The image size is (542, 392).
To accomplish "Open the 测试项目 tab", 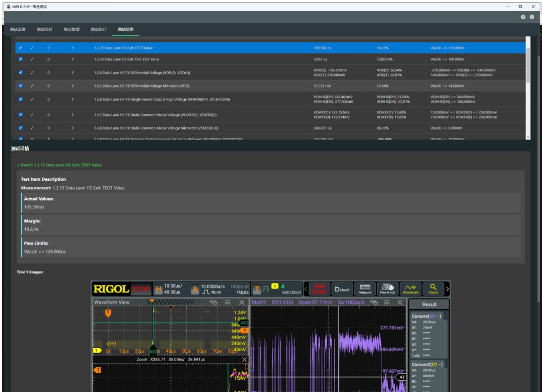I will pos(45,30).
